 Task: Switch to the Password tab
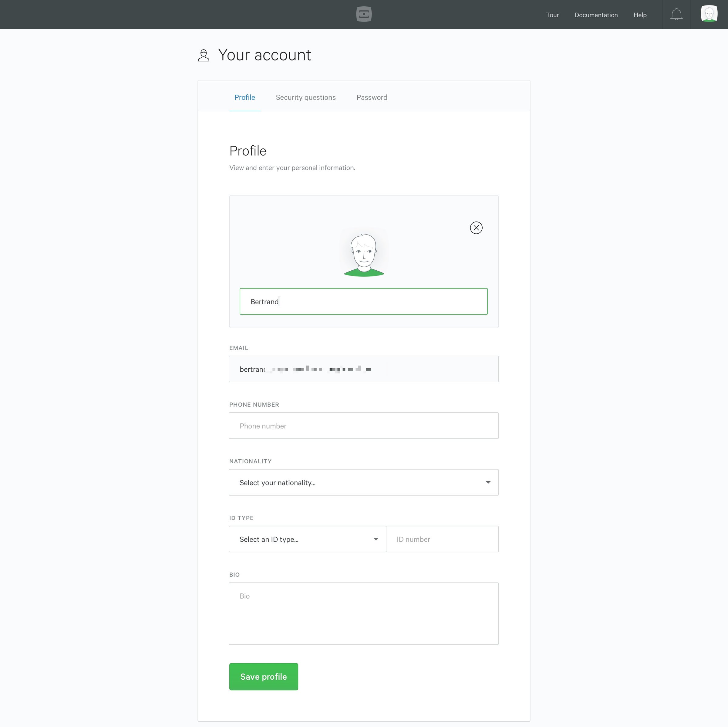tap(372, 97)
